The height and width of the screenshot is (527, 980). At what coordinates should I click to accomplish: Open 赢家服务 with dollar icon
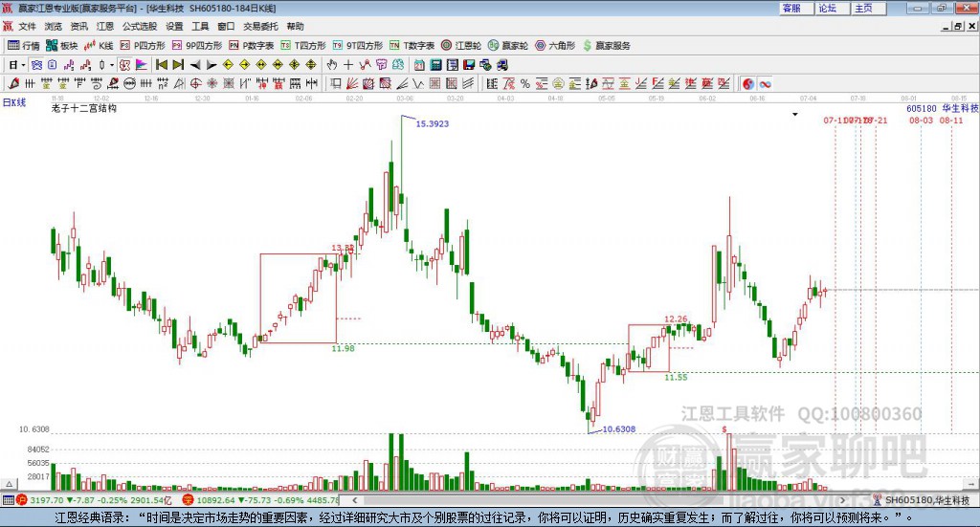point(607,46)
